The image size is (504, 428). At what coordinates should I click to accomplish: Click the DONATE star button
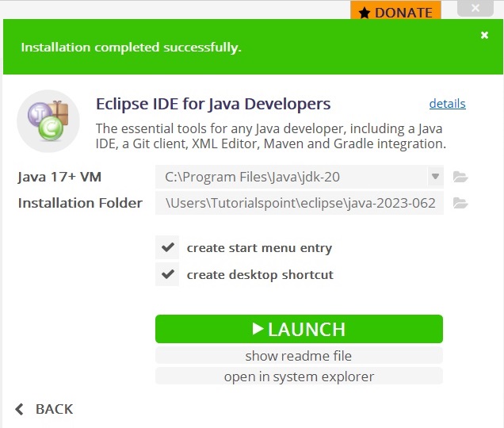[x=395, y=11]
